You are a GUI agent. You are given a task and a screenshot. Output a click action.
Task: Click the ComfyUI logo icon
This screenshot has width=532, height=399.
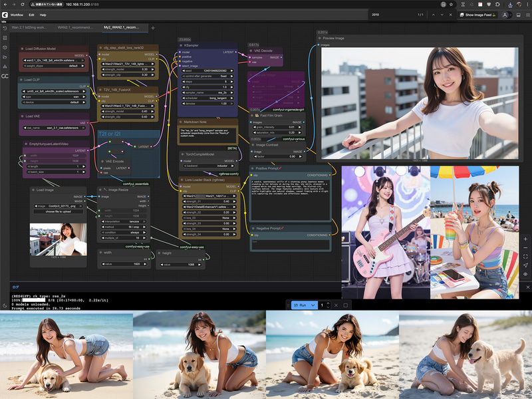5,15
